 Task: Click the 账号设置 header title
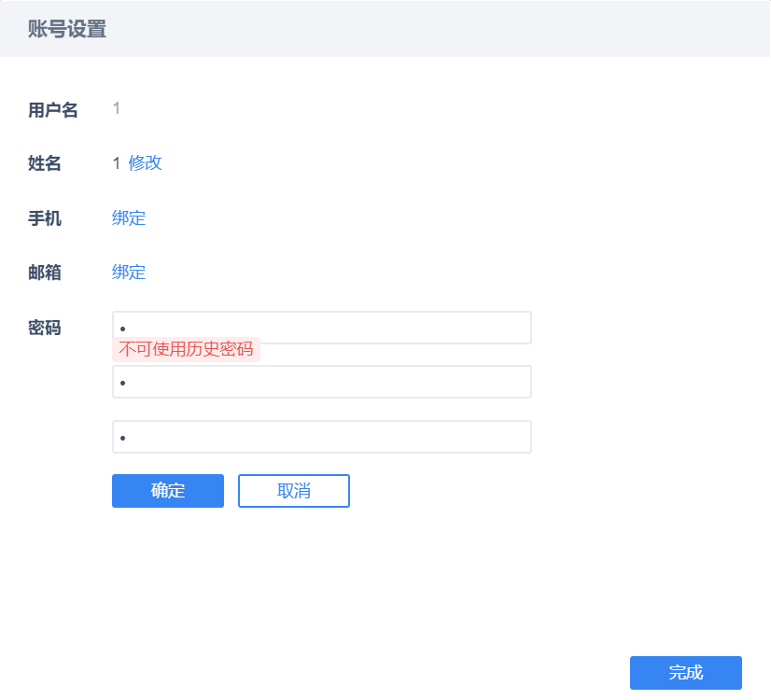pyautogui.click(x=67, y=29)
